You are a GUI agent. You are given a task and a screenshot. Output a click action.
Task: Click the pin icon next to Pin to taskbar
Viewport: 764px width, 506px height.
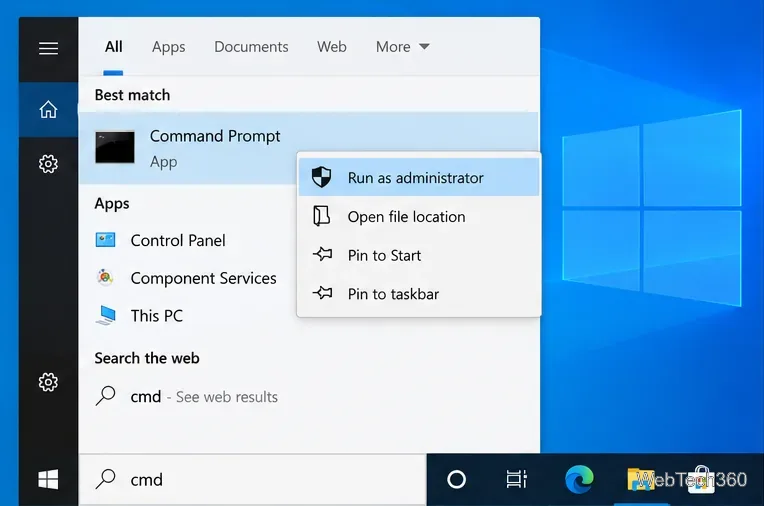(x=323, y=293)
